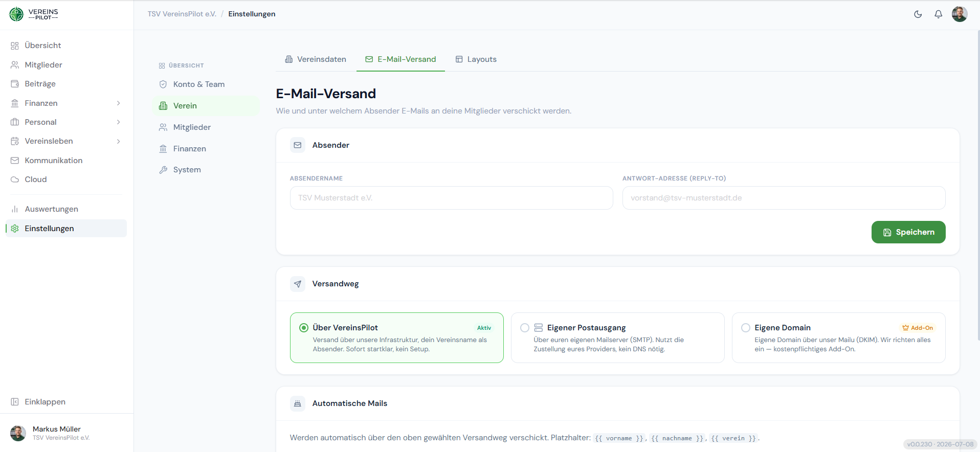Switch to the Layouts tab
The width and height of the screenshot is (980, 452).
point(476,59)
